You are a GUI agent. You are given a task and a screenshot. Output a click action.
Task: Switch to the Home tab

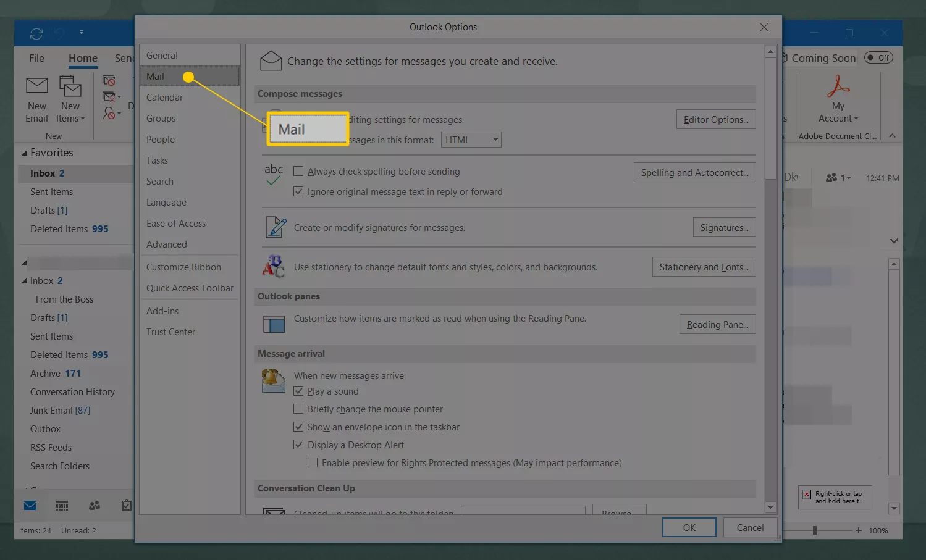pos(83,58)
